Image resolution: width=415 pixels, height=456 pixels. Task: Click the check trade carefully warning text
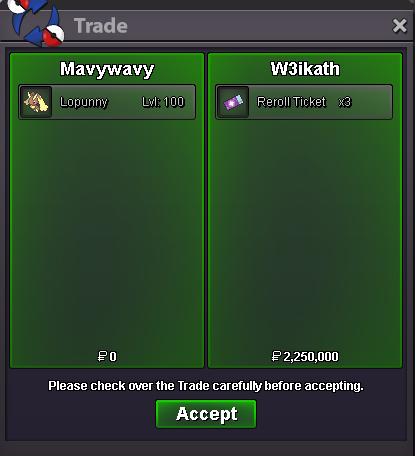[206, 386]
